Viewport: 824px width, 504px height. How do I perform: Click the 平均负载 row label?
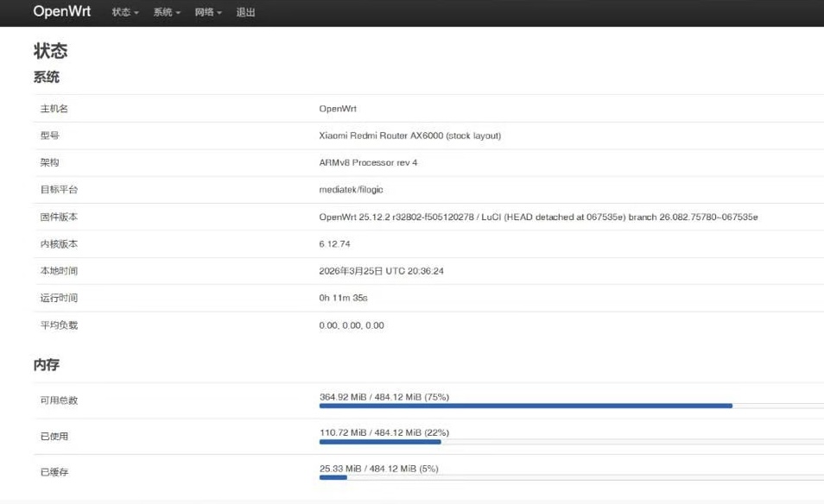tap(59, 325)
